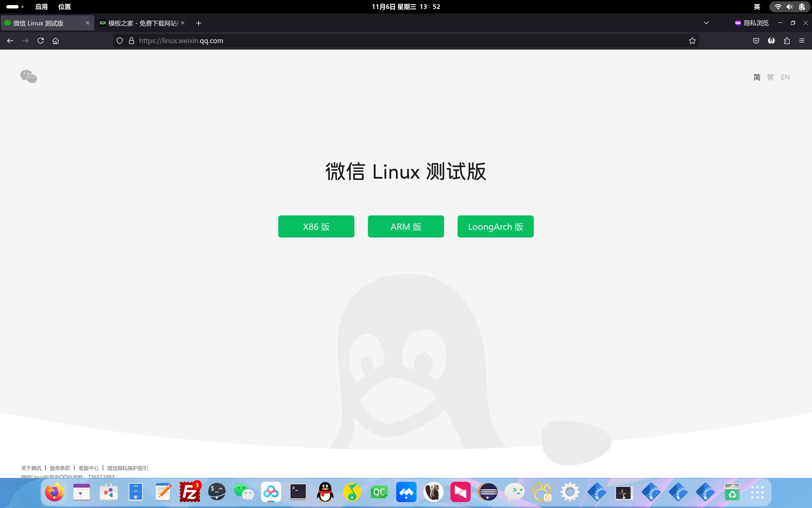Open the 关于腾讯 footer link
Image resolution: width=812 pixels, height=508 pixels.
(x=31, y=468)
